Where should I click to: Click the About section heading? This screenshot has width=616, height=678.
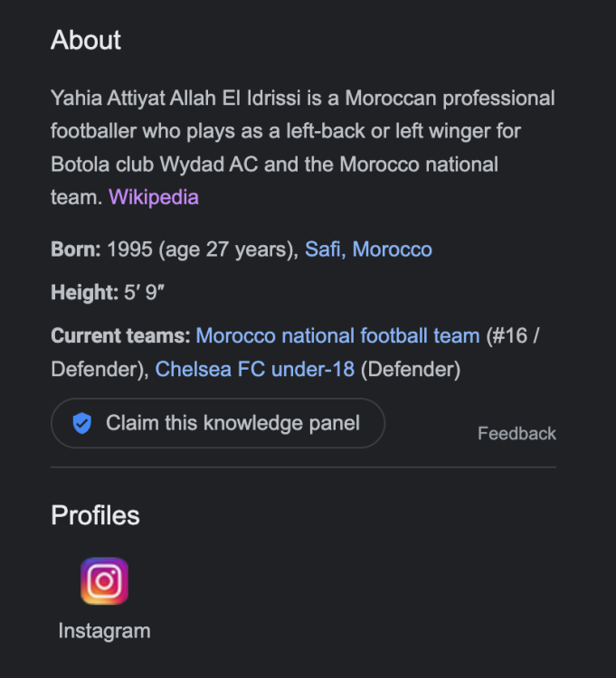point(86,41)
